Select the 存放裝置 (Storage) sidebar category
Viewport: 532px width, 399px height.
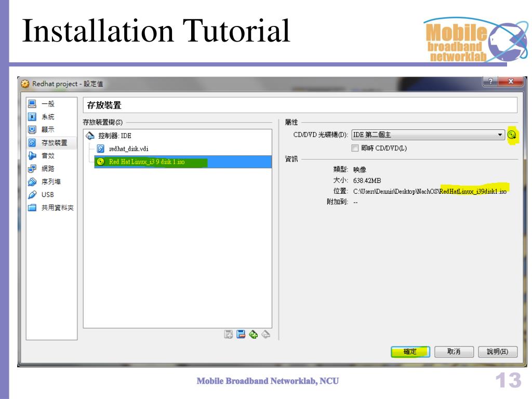tap(51, 143)
